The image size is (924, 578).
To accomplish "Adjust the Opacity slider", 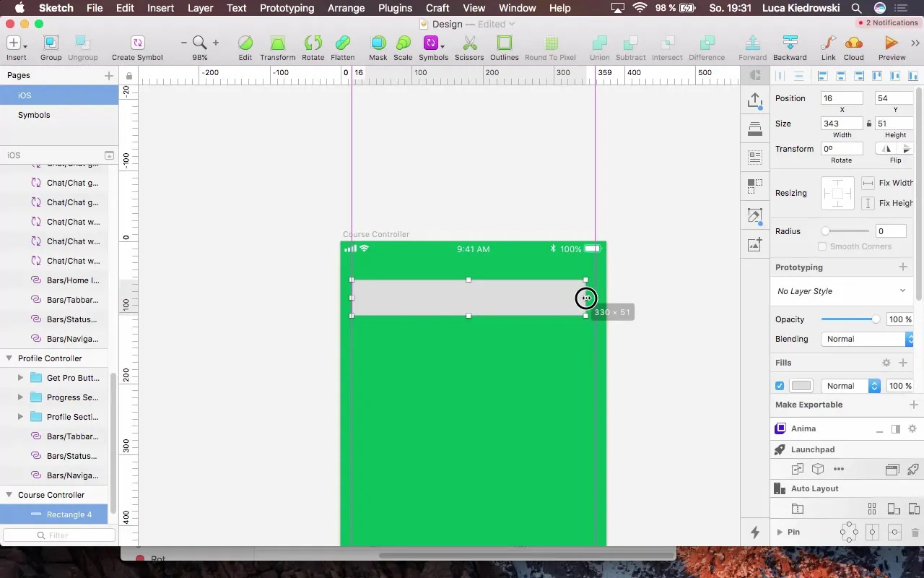I will click(850, 319).
